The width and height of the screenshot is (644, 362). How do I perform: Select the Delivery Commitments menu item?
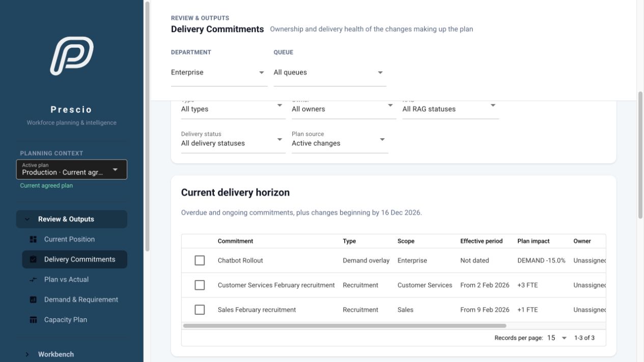(74, 259)
